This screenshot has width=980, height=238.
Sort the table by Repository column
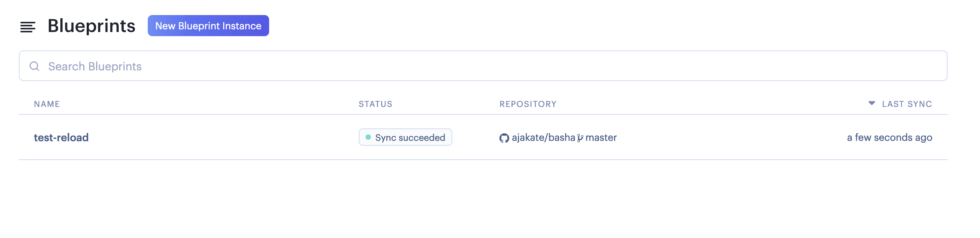(528, 104)
